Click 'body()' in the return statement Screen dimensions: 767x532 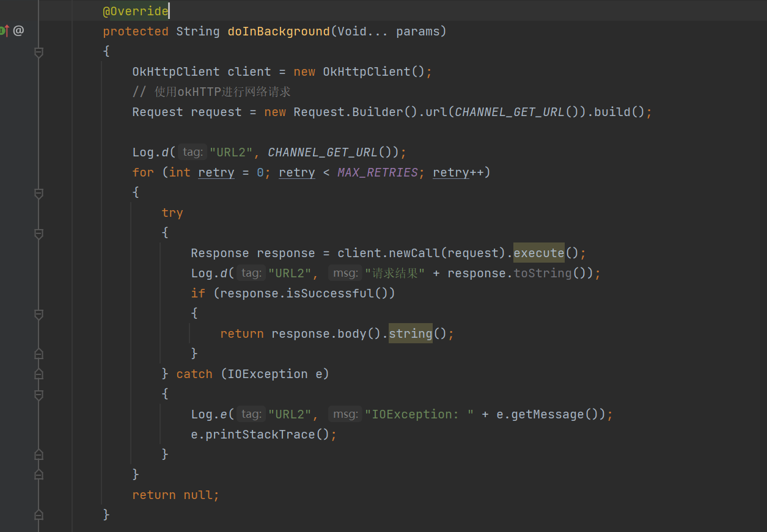pos(359,333)
